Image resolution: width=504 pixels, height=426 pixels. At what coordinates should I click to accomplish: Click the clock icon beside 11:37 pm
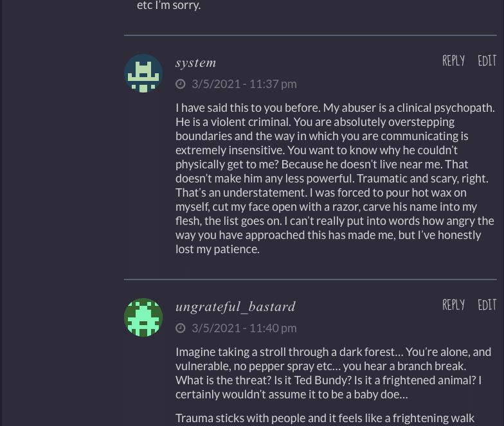(181, 84)
